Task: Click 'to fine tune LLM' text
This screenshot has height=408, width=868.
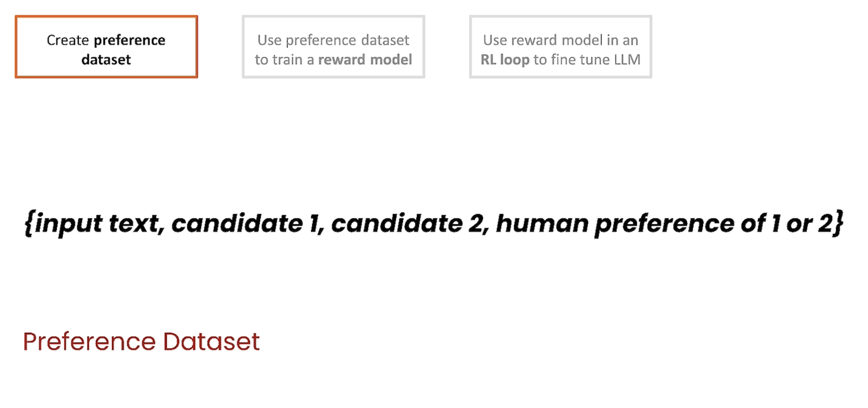Action: click(x=587, y=59)
